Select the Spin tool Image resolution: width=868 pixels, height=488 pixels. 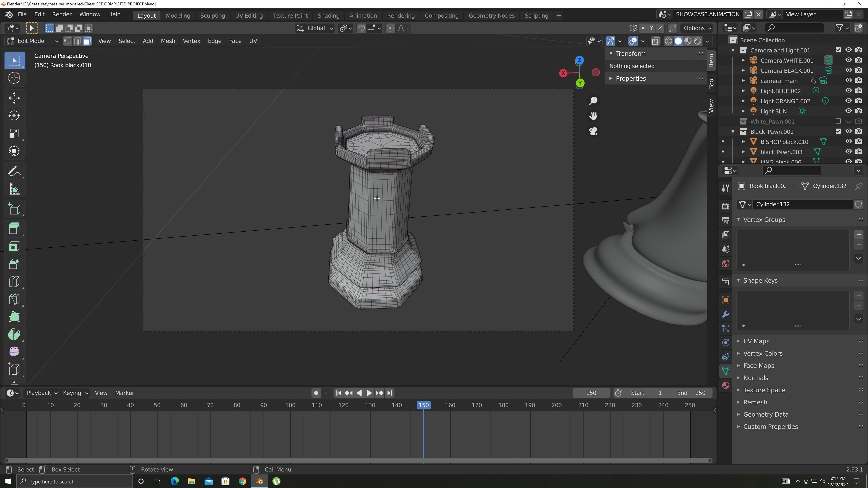click(14, 334)
